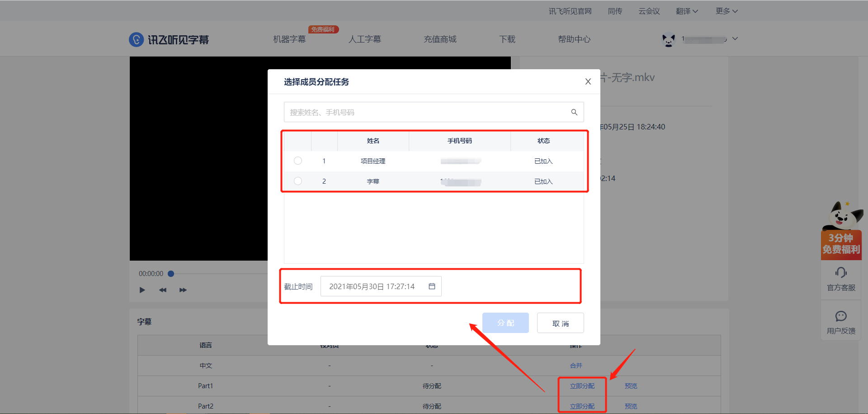Click the 分配 confirm button

coord(505,323)
